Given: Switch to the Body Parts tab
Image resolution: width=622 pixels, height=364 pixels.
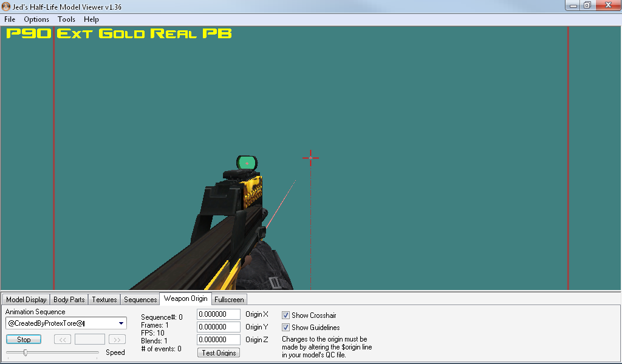Looking at the screenshot, I should point(69,300).
